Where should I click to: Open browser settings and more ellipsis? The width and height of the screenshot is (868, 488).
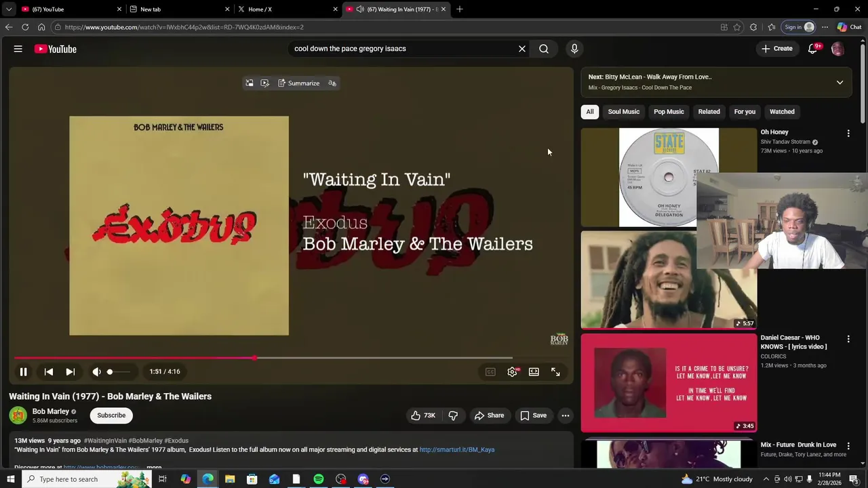click(825, 27)
